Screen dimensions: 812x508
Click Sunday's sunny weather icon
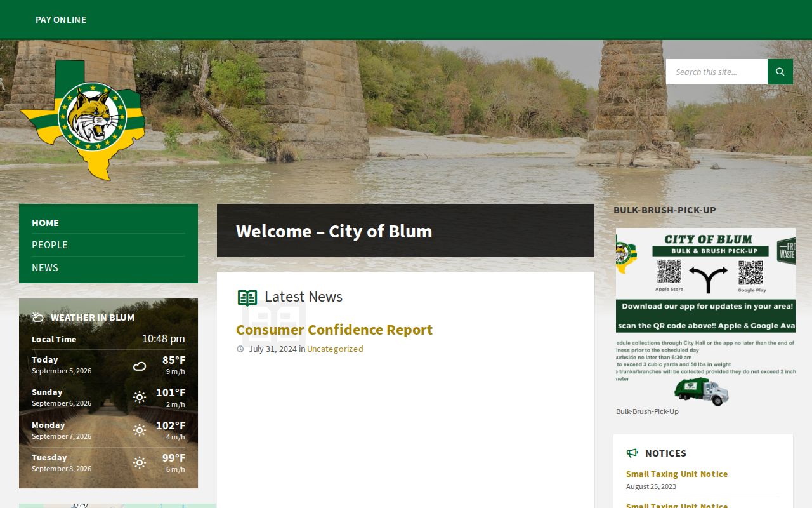(x=140, y=398)
